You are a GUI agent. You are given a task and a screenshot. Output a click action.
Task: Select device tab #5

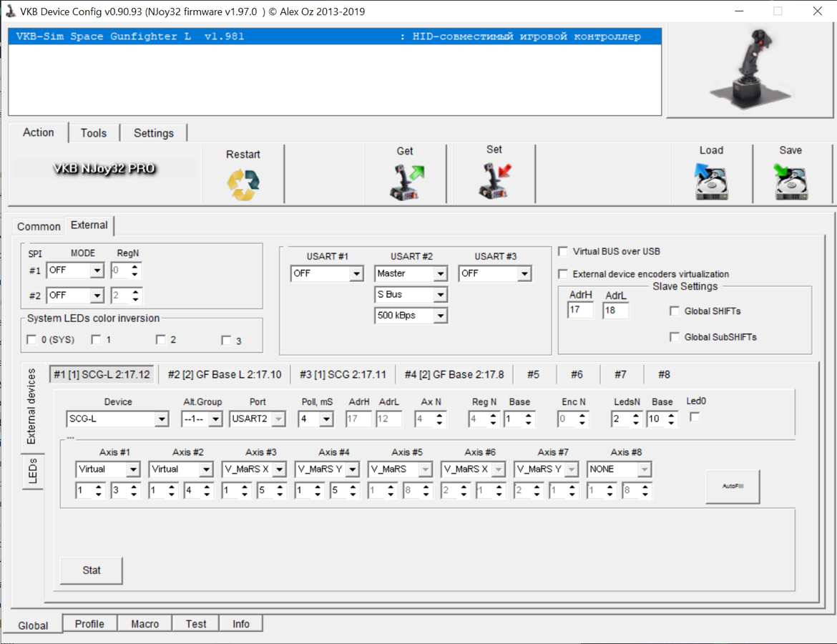click(533, 374)
